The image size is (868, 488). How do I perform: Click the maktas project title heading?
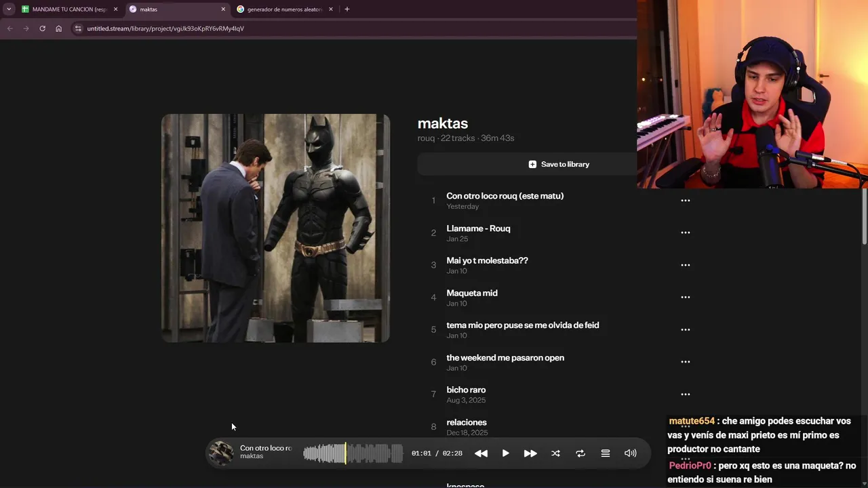(x=443, y=123)
